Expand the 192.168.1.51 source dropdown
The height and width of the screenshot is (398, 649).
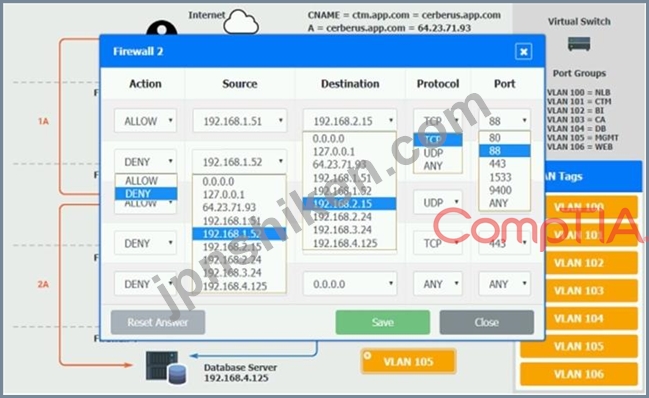pyautogui.click(x=240, y=121)
